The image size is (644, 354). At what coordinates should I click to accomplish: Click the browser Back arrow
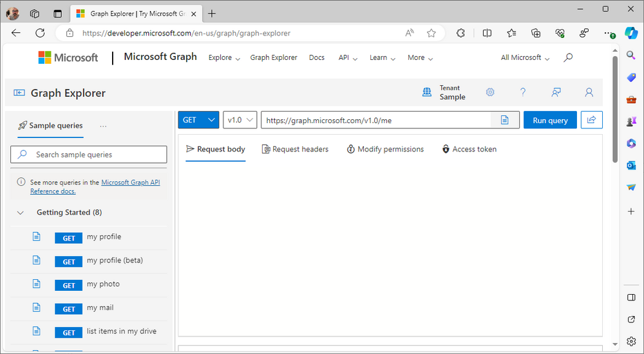point(16,33)
